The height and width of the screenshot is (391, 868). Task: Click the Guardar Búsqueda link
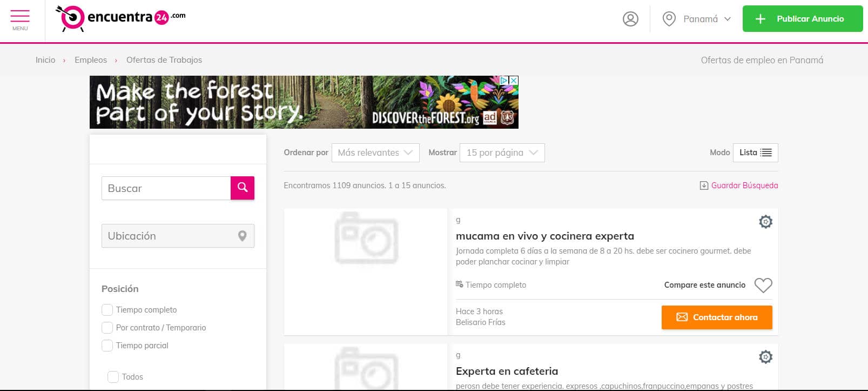point(739,185)
